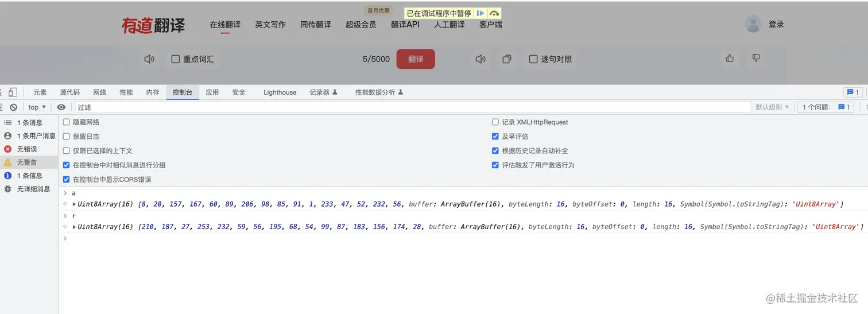This screenshot has width=868, height=314.
Task: Open '应用' DevTools tab
Action: tap(212, 92)
